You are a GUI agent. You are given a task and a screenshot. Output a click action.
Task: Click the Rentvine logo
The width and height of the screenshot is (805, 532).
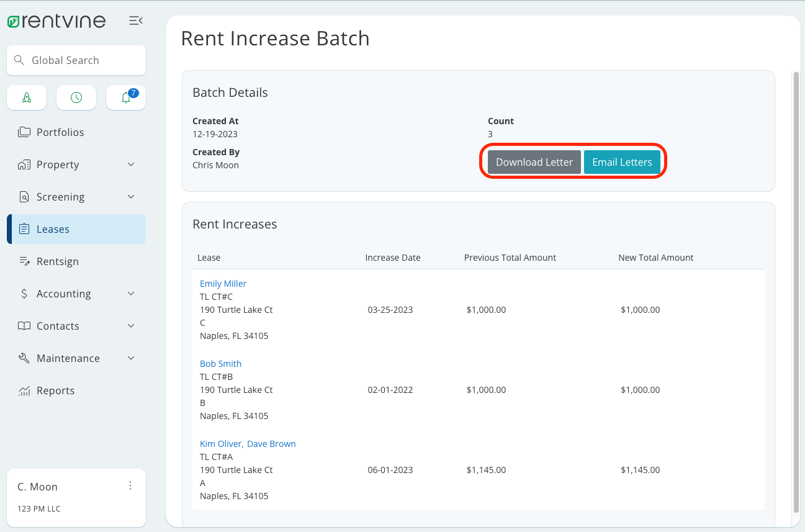tap(56, 20)
